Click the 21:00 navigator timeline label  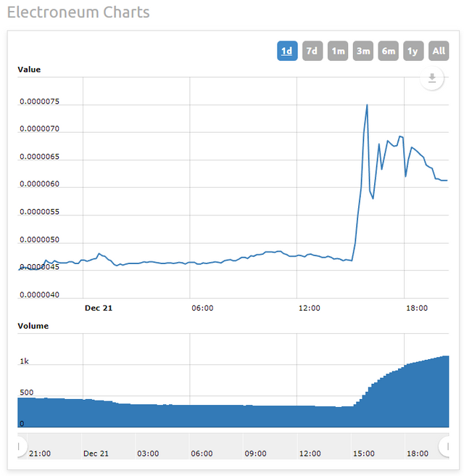40,454
